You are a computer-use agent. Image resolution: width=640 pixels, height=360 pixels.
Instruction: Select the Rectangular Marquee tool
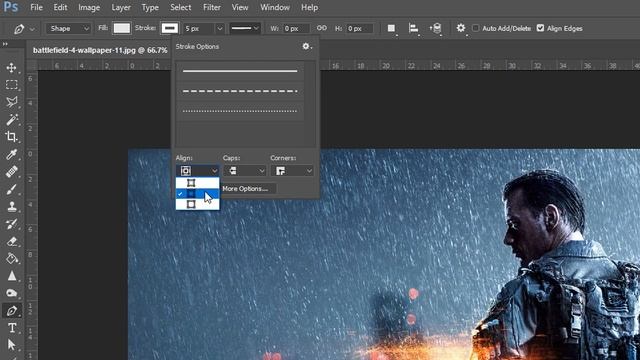(11, 84)
